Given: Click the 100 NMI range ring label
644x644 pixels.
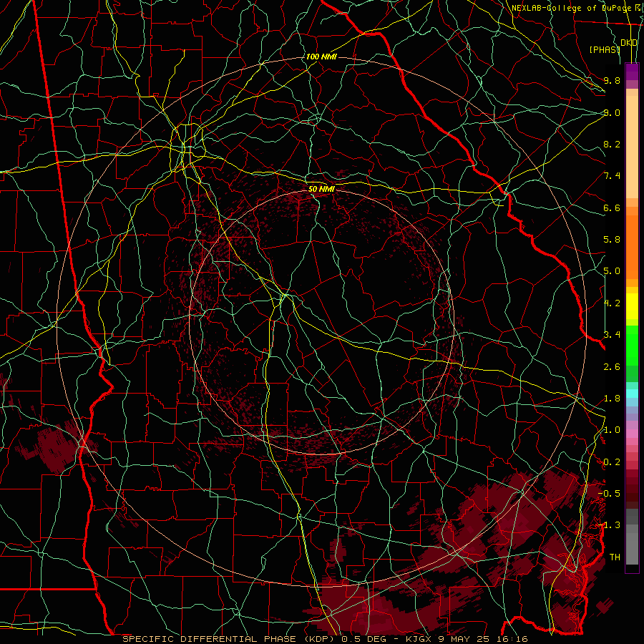Looking at the screenshot, I should [321, 57].
